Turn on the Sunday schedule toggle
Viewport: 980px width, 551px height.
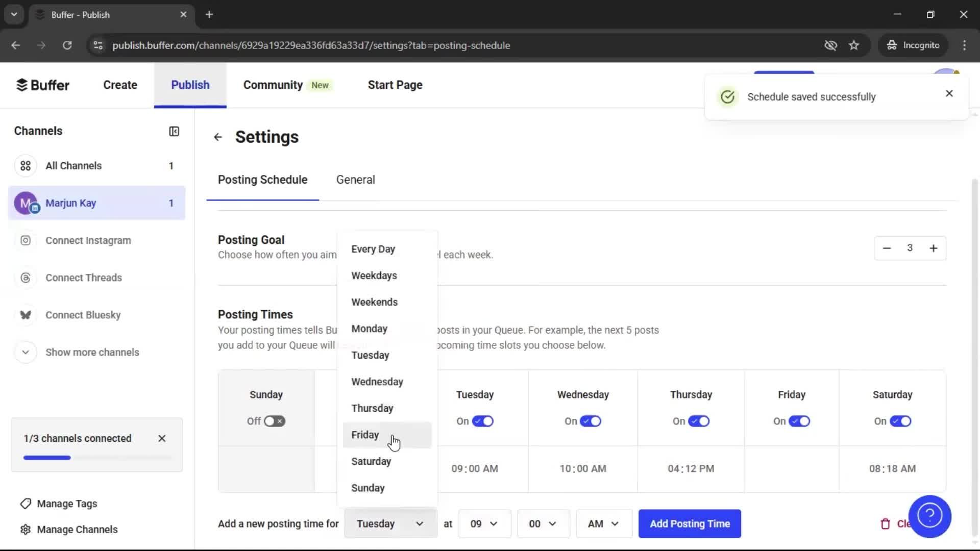(275, 421)
